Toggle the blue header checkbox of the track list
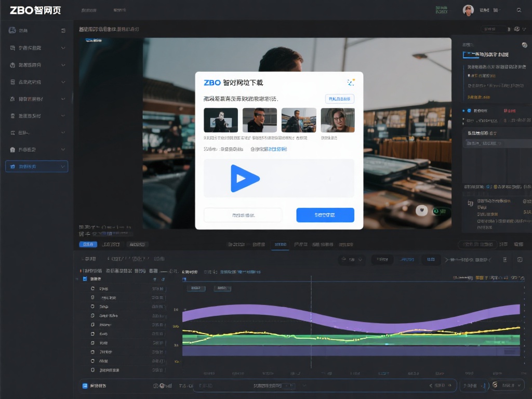The height and width of the screenshot is (399, 532). [x=85, y=279]
